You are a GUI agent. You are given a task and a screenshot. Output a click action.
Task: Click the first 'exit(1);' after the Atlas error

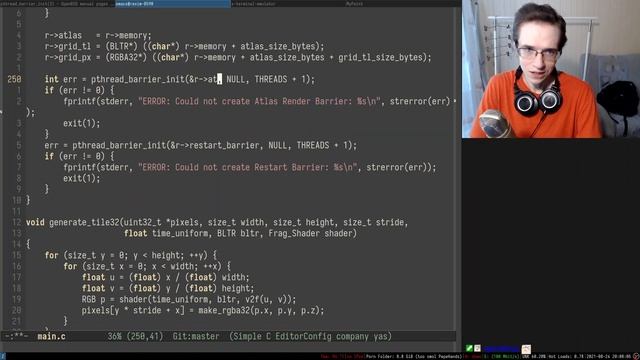coord(82,123)
